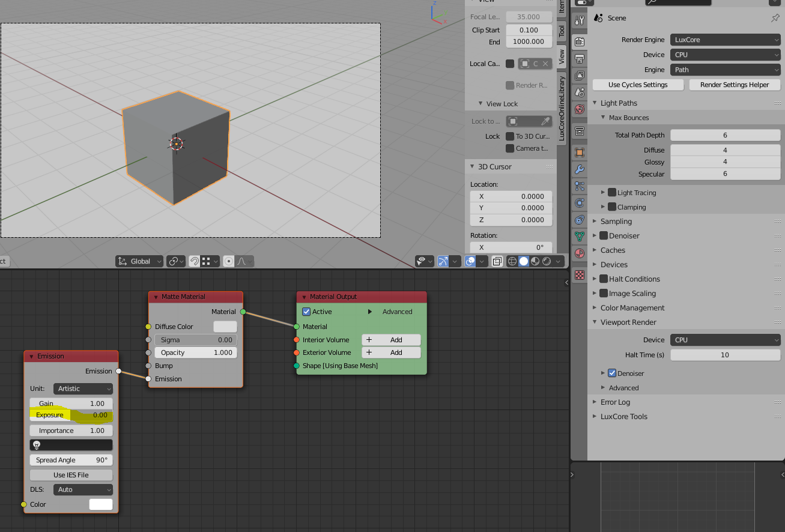The height and width of the screenshot is (532, 785).
Task: Expand the Sampling panel
Action: tap(616, 222)
